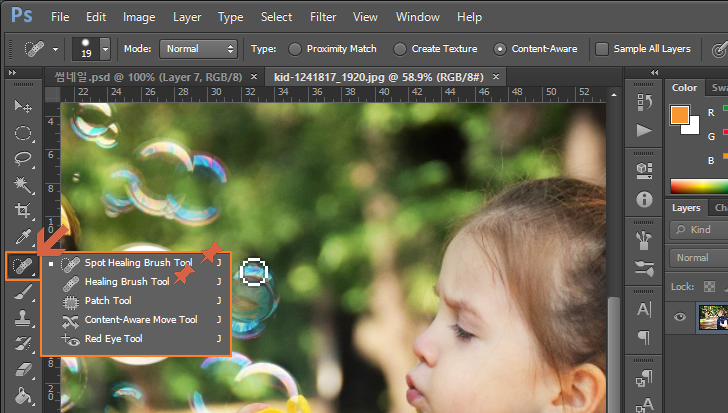Open the Info panel icon
The image size is (728, 413).
[x=644, y=200]
